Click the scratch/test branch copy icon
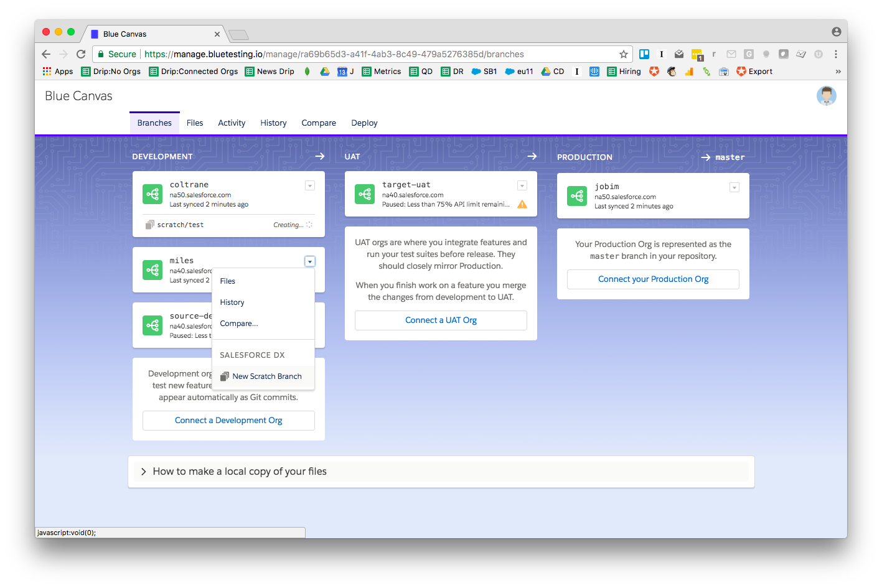Image resolution: width=882 pixels, height=588 pixels. tap(149, 225)
